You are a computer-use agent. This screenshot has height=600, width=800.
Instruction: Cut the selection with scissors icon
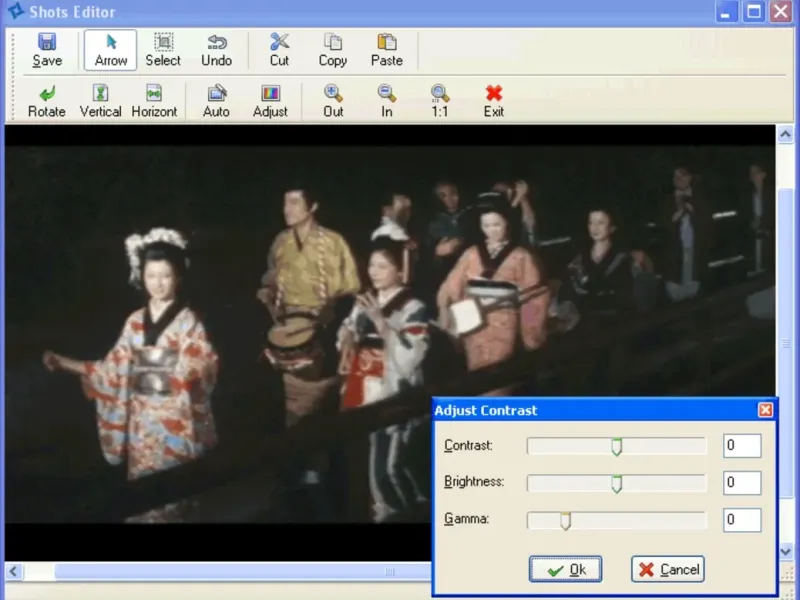(x=279, y=50)
